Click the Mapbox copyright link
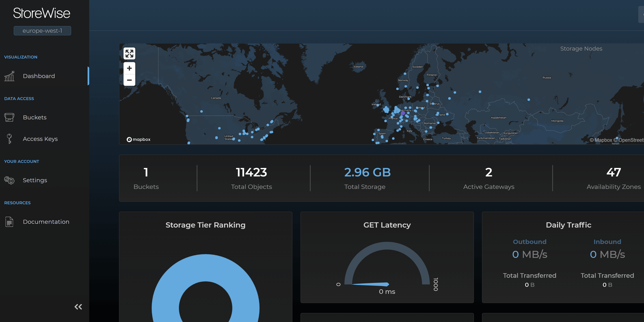Viewport: 644px width, 322px height. click(602, 140)
